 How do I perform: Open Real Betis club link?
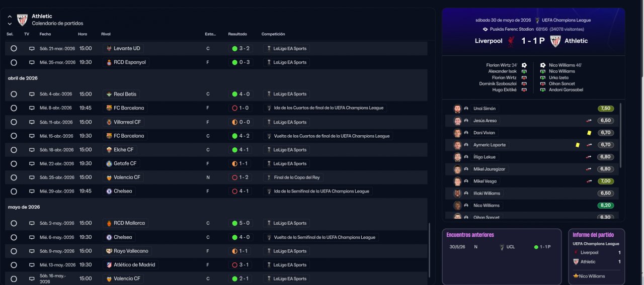click(x=122, y=94)
